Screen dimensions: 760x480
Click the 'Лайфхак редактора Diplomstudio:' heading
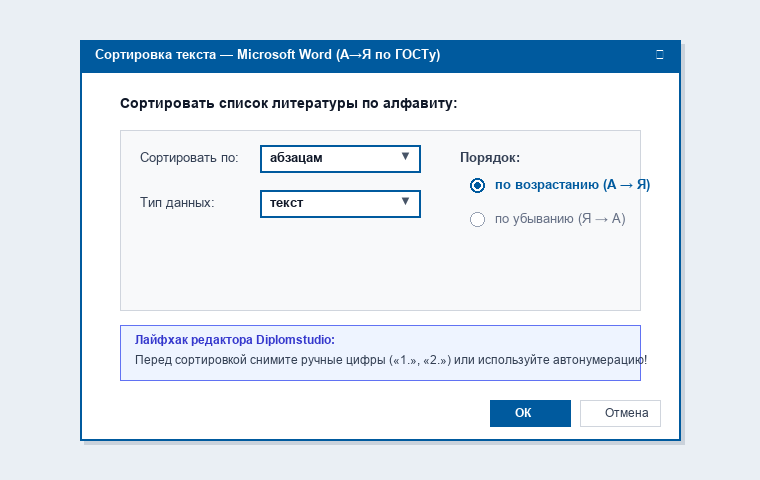[235, 340]
